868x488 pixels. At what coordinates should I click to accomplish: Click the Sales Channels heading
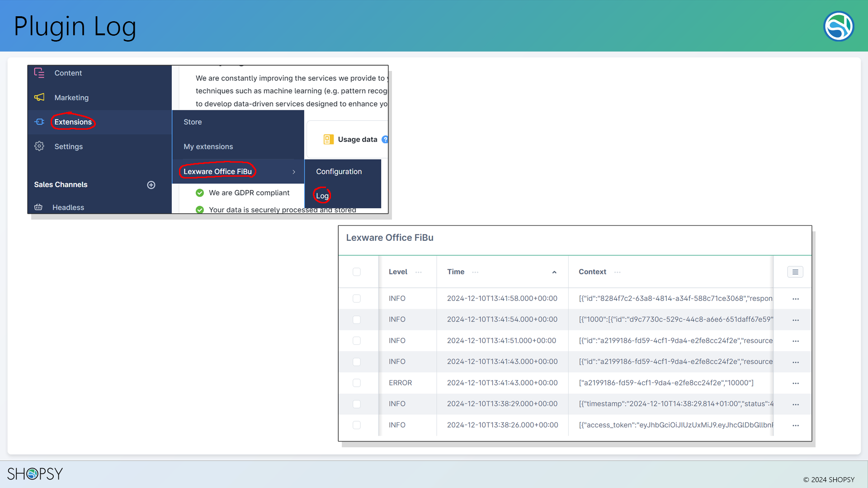[61, 184]
